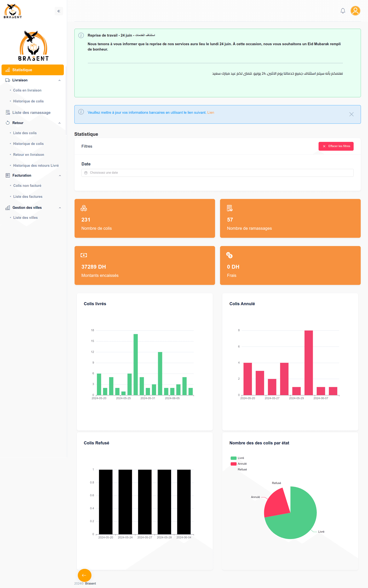The width and height of the screenshot is (368, 588).
Task: Collapse sidebar with double chevron icon
Action: [59, 11]
